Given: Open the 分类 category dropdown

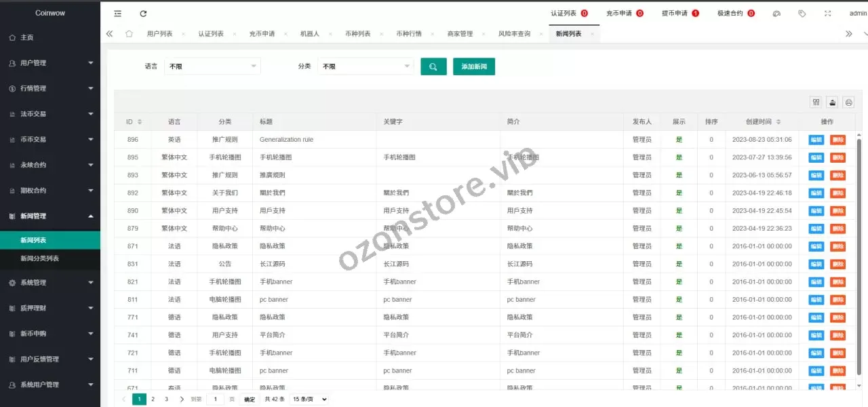Looking at the screenshot, I should pyautogui.click(x=366, y=66).
